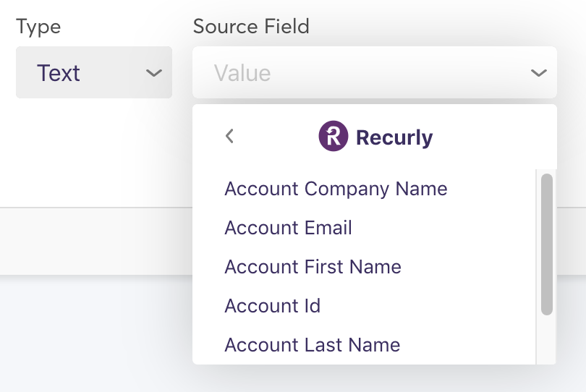
Task: Click the arrow on the Type dropdown
Action: click(153, 73)
